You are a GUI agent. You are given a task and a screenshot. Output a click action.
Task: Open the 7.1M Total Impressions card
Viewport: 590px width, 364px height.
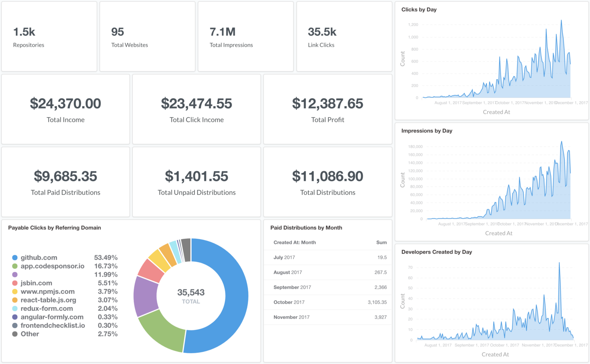click(246, 36)
